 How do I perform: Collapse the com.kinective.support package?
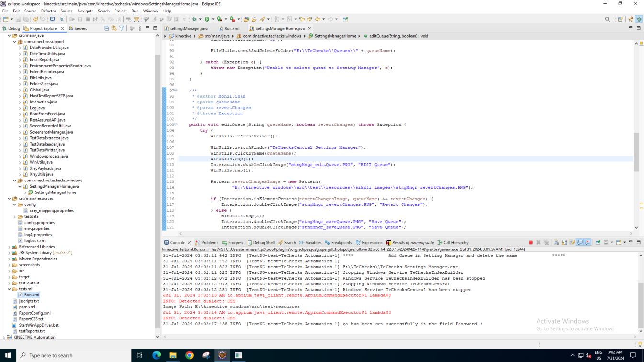[x=15, y=42]
